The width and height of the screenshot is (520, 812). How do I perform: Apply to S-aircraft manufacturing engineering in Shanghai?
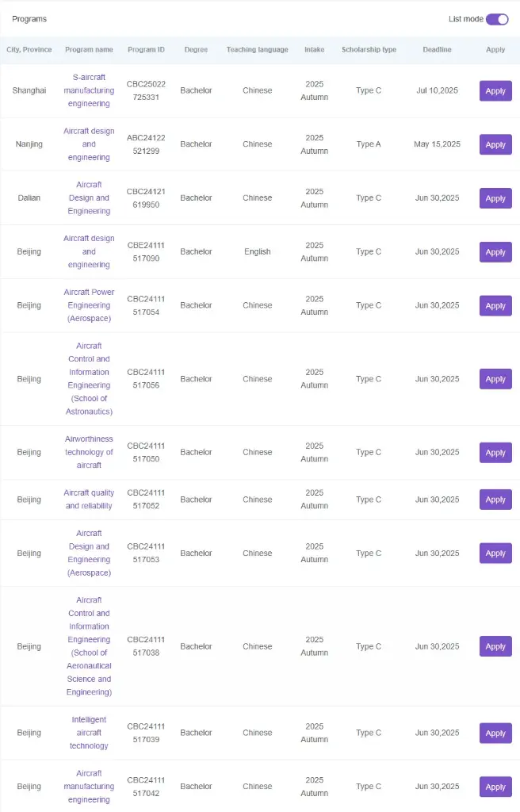pos(495,90)
